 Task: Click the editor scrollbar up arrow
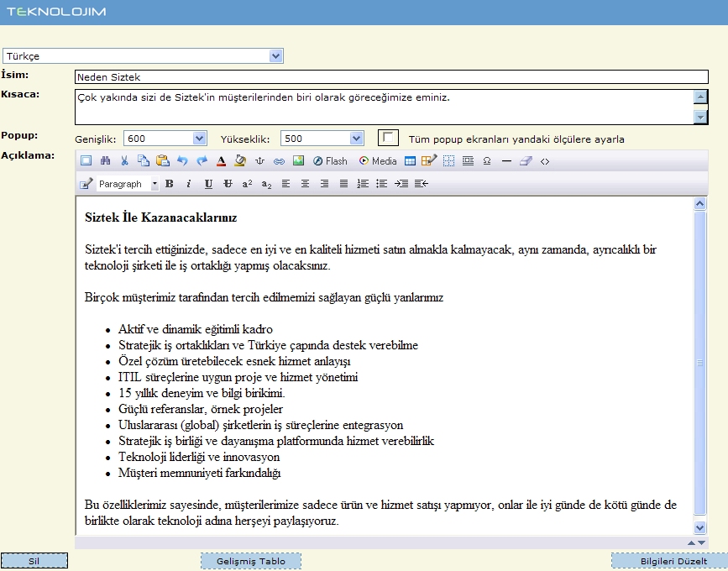pyautogui.click(x=699, y=203)
